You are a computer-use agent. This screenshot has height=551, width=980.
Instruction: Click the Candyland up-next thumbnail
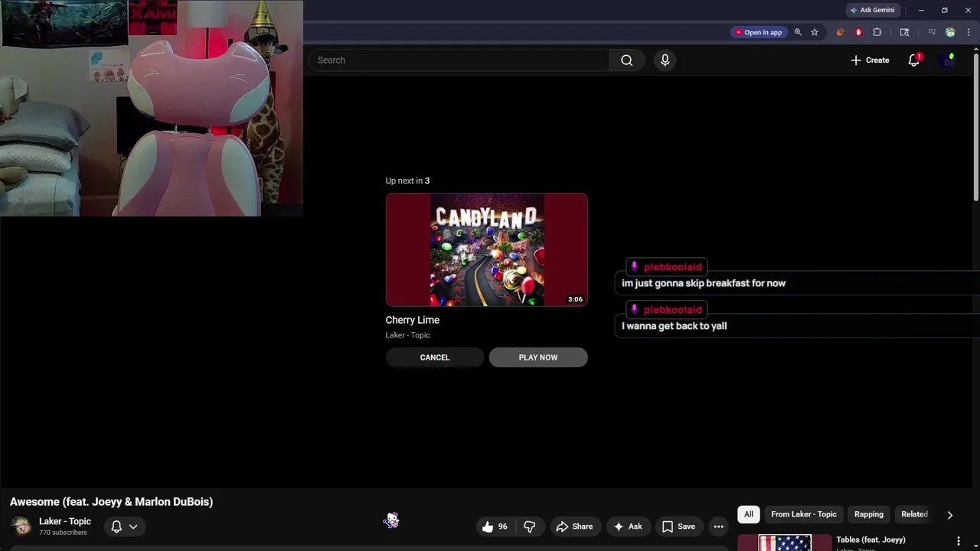point(487,249)
